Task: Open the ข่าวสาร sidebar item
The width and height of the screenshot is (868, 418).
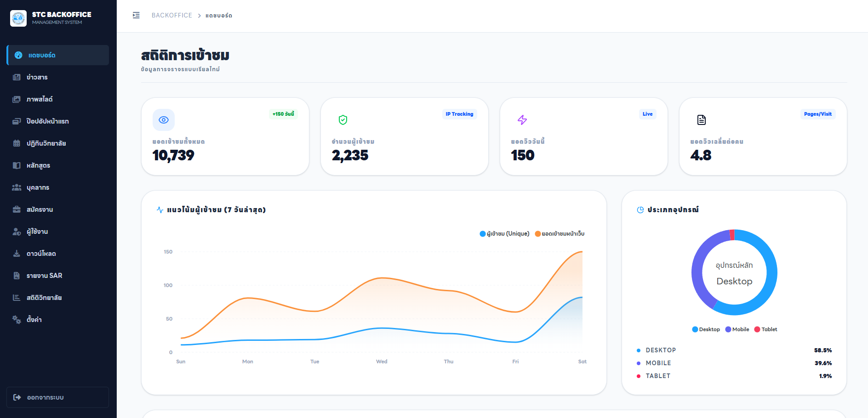Action: click(58, 77)
